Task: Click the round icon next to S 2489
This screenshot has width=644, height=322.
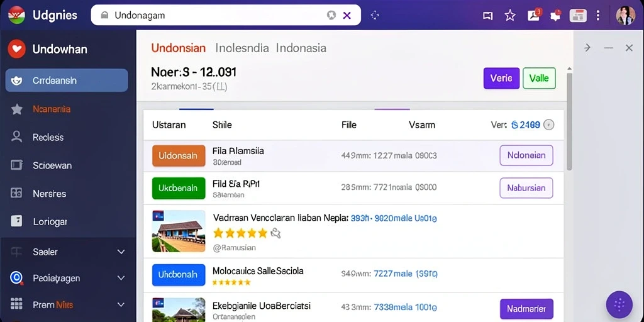Action: click(548, 125)
